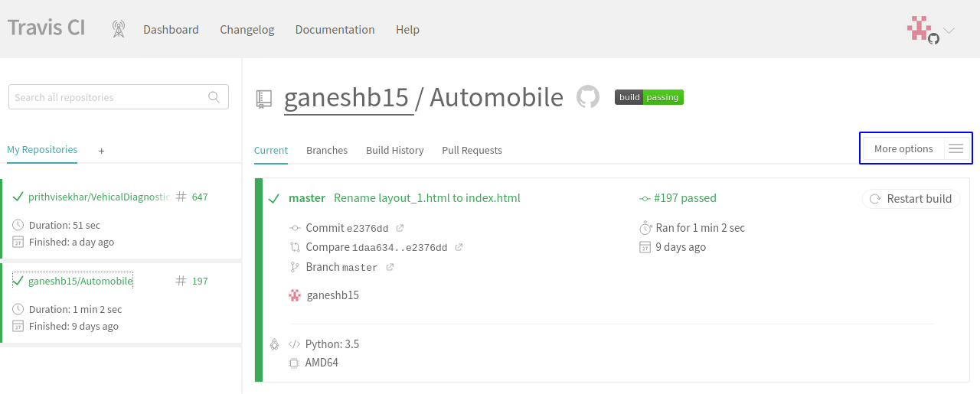
Task: Expand the user account dropdown chevron
Action: click(x=949, y=31)
